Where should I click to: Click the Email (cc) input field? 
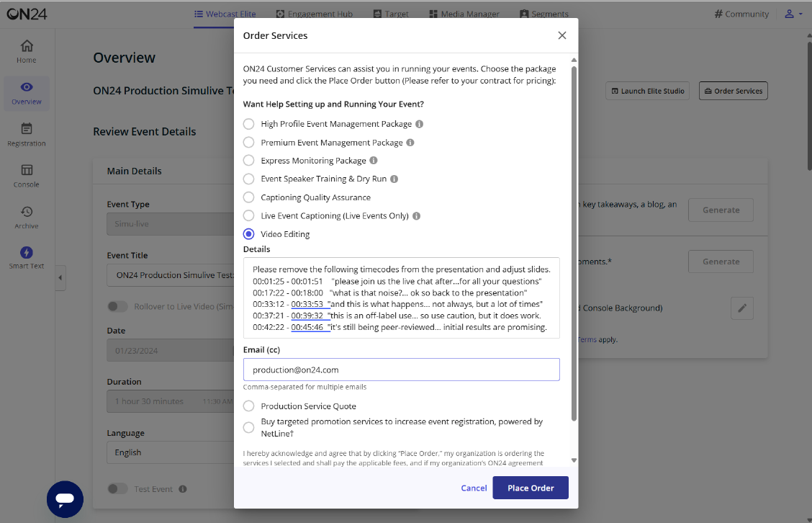[402, 370]
